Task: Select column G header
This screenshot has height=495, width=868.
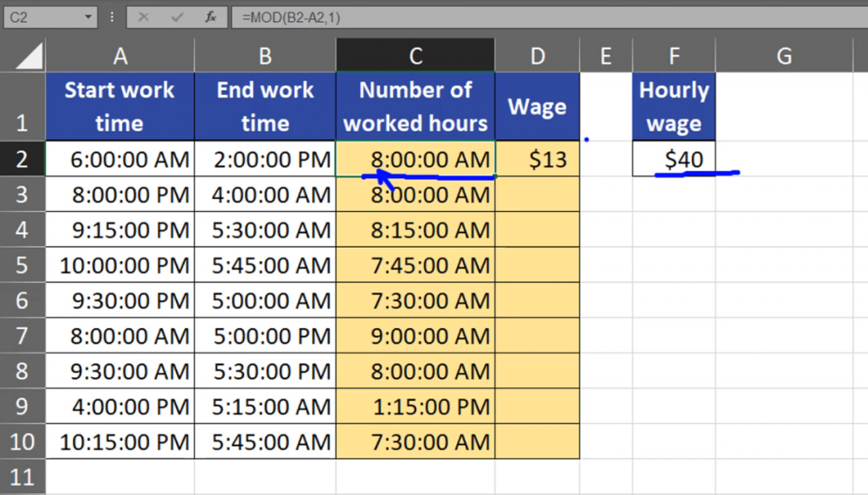Action: click(784, 56)
